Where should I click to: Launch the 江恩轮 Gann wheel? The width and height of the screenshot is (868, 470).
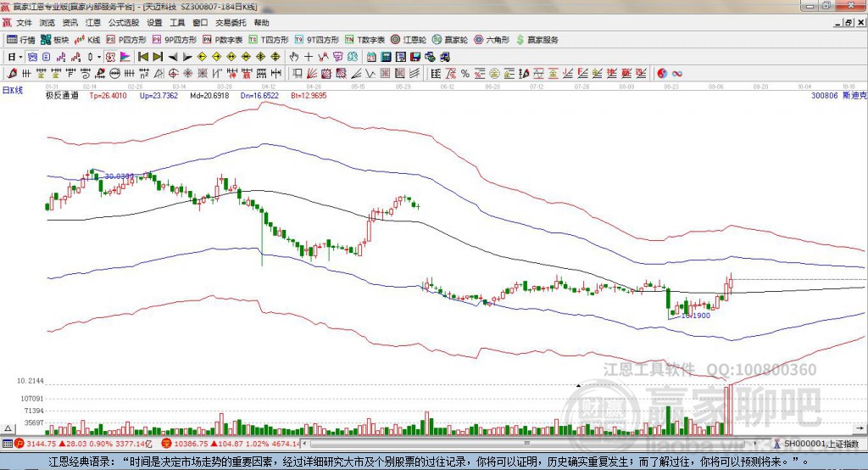(409, 40)
